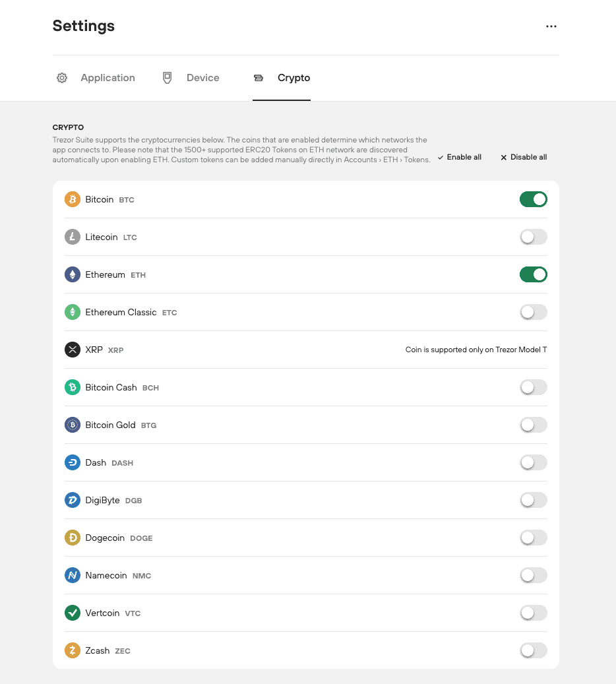Click the Namecoin NMC label
616x684 pixels.
(118, 575)
